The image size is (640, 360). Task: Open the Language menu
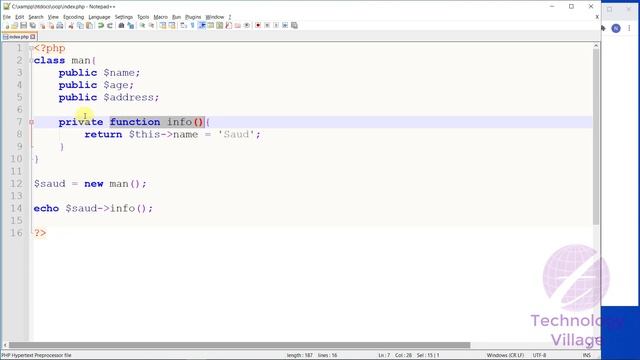pyautogui.click(x=99, y=17)
